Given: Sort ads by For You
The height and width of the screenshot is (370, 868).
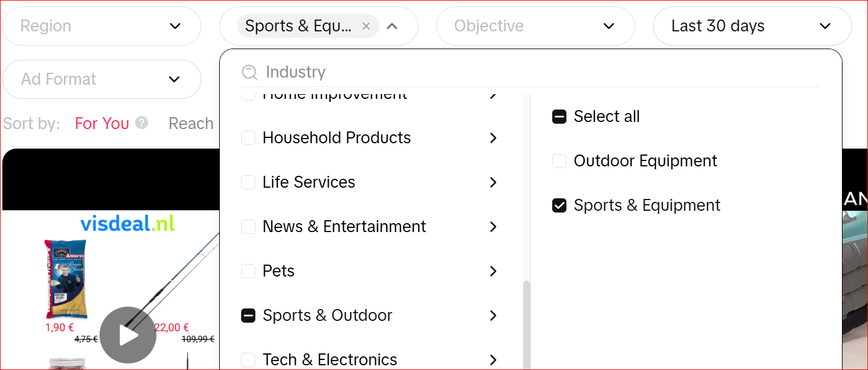Looking at the screenshot, I should coord(102,124).
